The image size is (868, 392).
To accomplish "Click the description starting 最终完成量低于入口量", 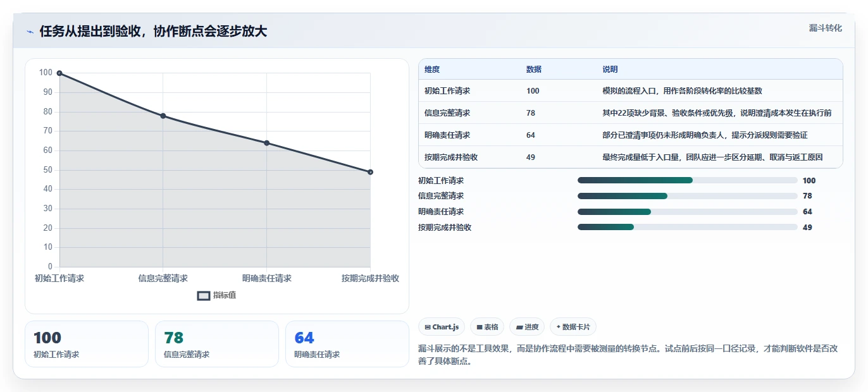I will click(x=713, y=157).
